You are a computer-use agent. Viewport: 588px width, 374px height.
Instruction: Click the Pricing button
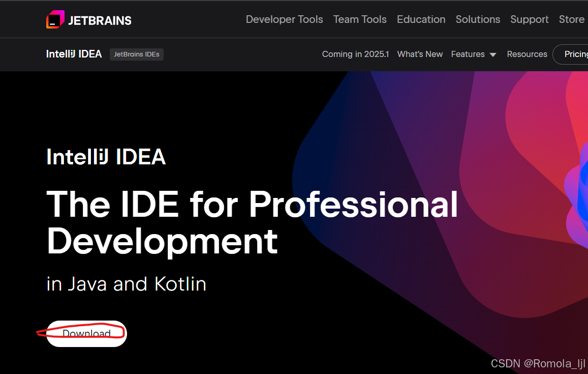point(571,54)
